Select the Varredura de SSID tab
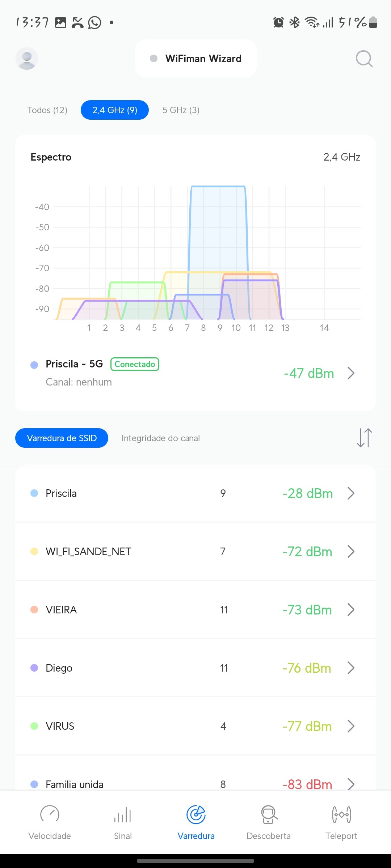The height and width of the screenshot is (868, 391). click(x=62, y=438)
